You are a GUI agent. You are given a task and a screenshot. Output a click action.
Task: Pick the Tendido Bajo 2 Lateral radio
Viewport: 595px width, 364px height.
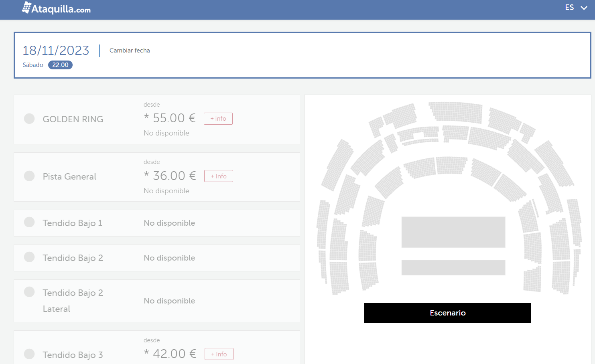click(x=29, y=292)
